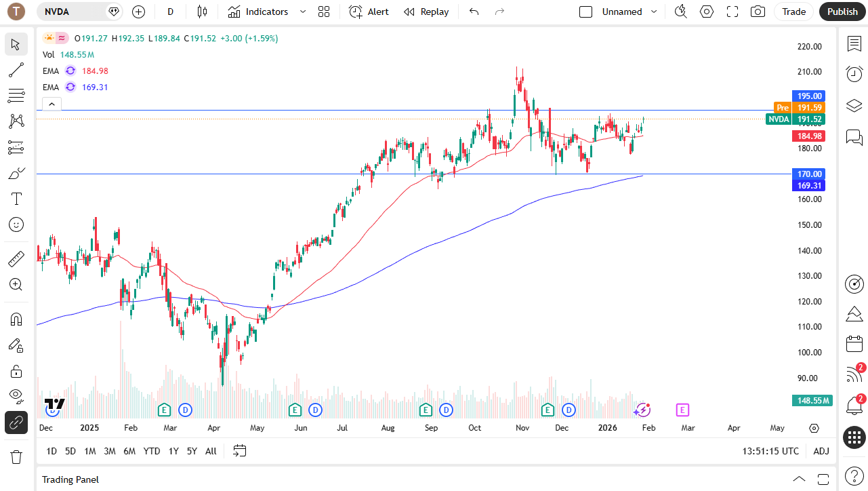868x491 pixels.
Task: Toggle stay in drawing mode
Action: pos(16,345)
